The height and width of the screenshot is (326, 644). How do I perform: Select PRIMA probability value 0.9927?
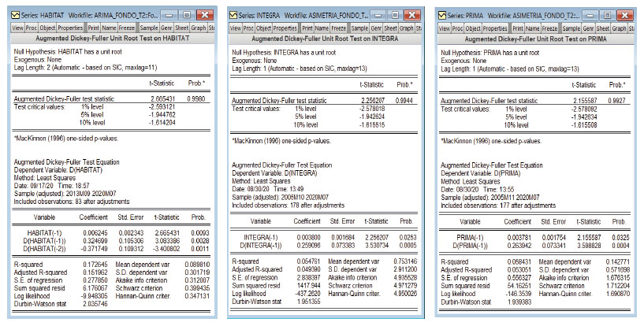[x=617, y=101]
